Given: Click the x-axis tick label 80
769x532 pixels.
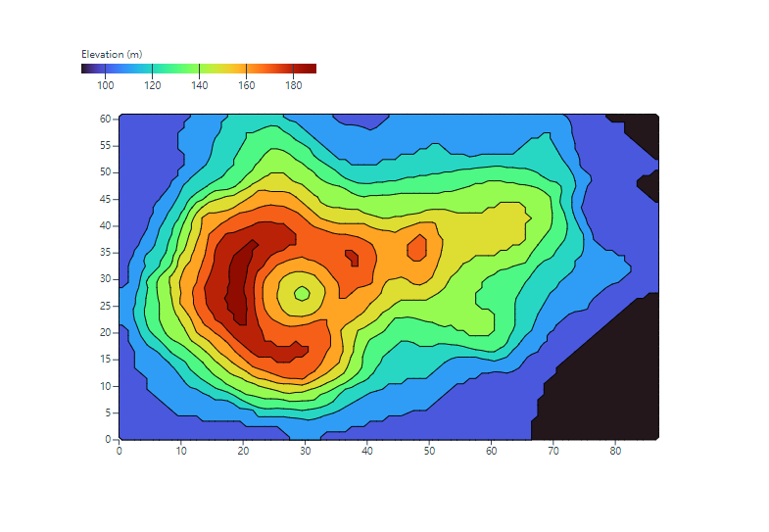Looking at the screenshot, I should pyautogui.click(x=615, y=452).
